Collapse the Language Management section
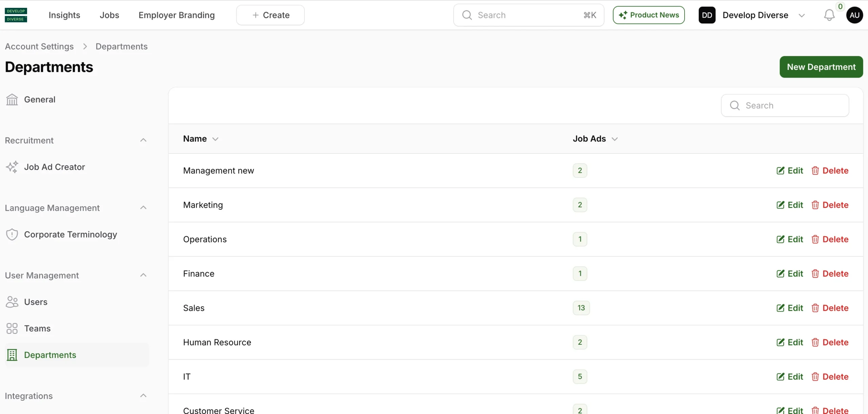 point(143,208)
